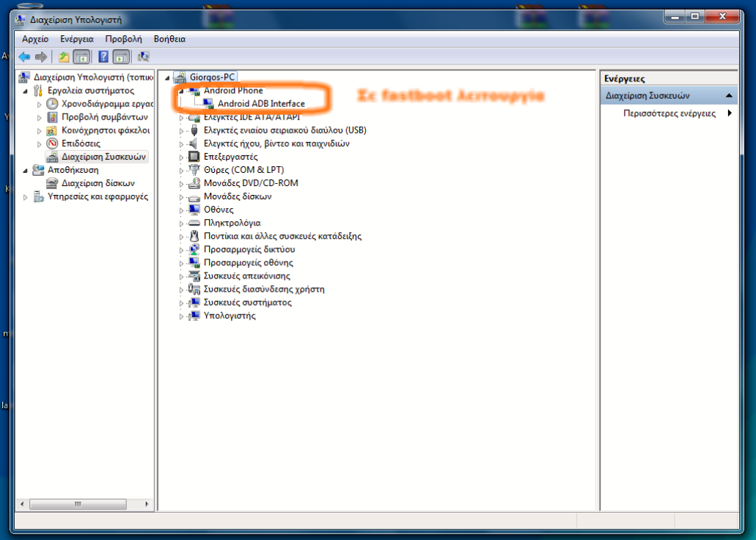This screenshot has height=540, width=756.
Task: Click the Προσαρμογείς δικτύου network icon
Action: point(194,250)
